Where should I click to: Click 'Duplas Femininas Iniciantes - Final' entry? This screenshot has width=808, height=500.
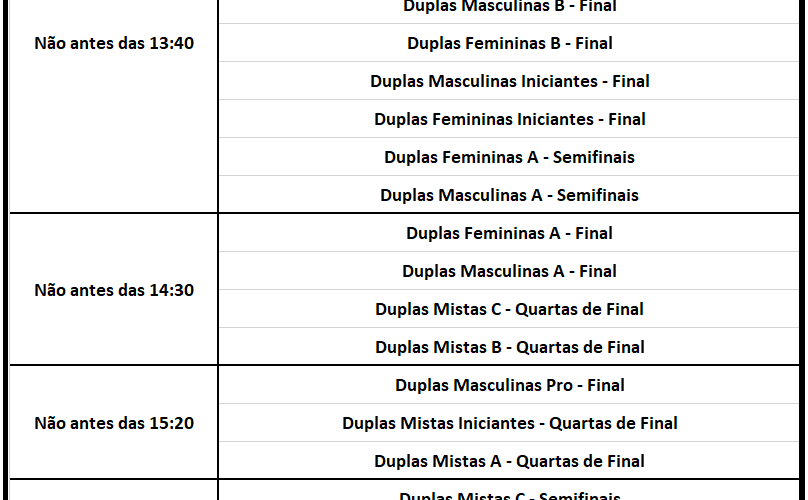509,119
